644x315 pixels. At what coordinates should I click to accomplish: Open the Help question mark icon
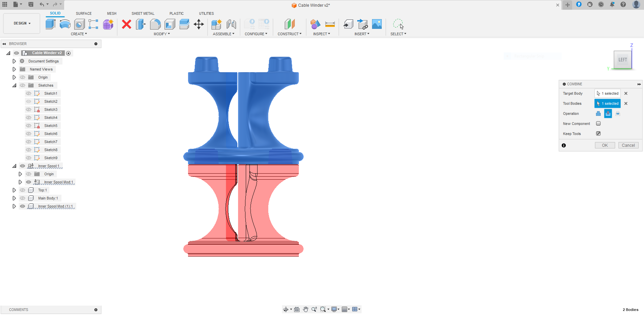623,4
